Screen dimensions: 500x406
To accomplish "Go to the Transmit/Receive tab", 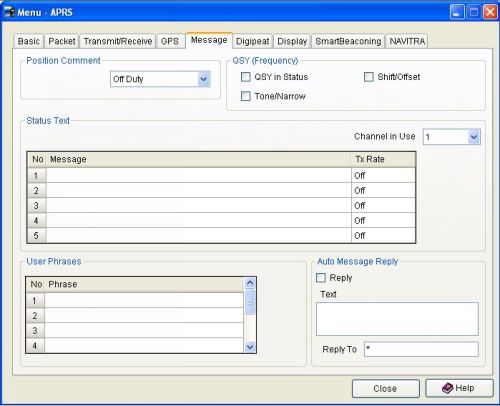I will point(118,41).
